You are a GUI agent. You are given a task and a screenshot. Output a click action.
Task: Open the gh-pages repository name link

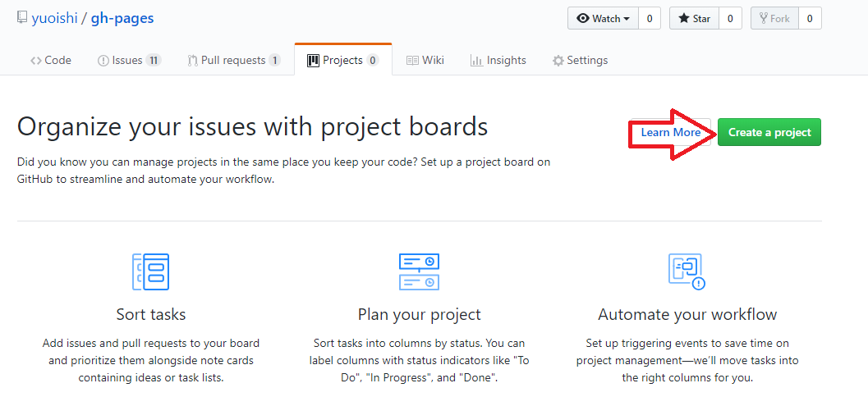122,18
